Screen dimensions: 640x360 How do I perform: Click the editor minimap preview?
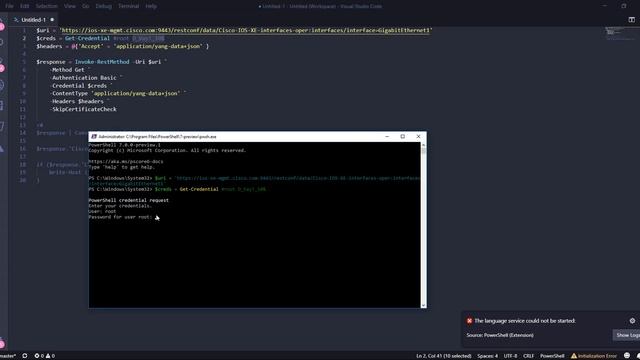(x=620, y=33)
